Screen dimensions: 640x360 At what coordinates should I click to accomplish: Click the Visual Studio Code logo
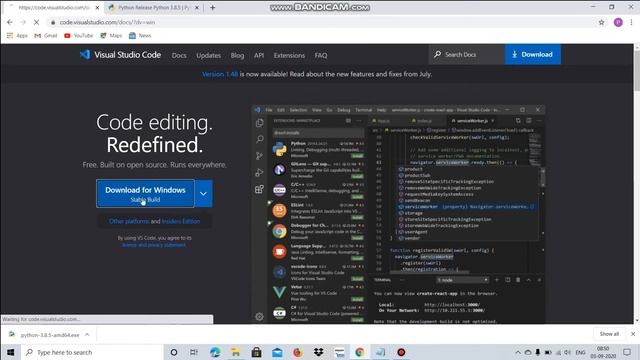[x=120, y=55]
